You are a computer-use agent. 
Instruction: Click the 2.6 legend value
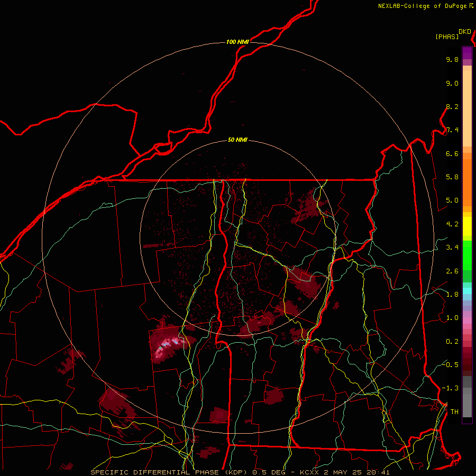[452, 271]
